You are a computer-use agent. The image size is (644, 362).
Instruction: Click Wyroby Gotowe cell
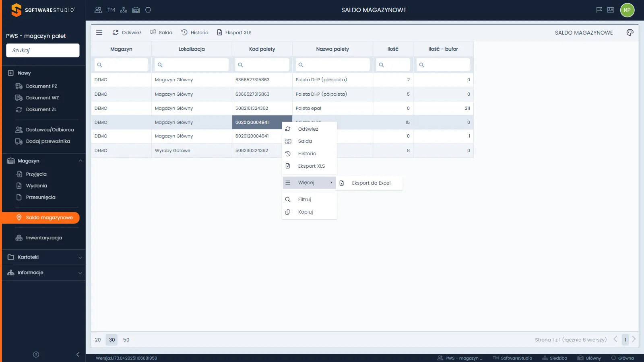click(192, 150)
